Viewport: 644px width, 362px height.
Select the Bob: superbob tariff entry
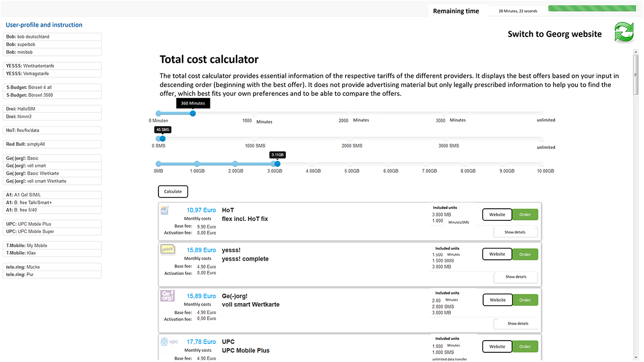52,44
